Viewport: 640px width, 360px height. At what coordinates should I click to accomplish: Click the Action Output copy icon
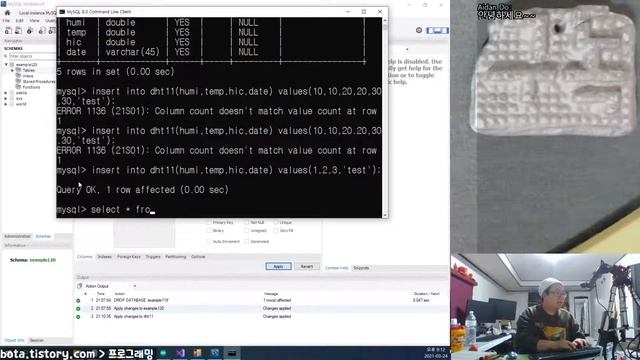[80, 286]
